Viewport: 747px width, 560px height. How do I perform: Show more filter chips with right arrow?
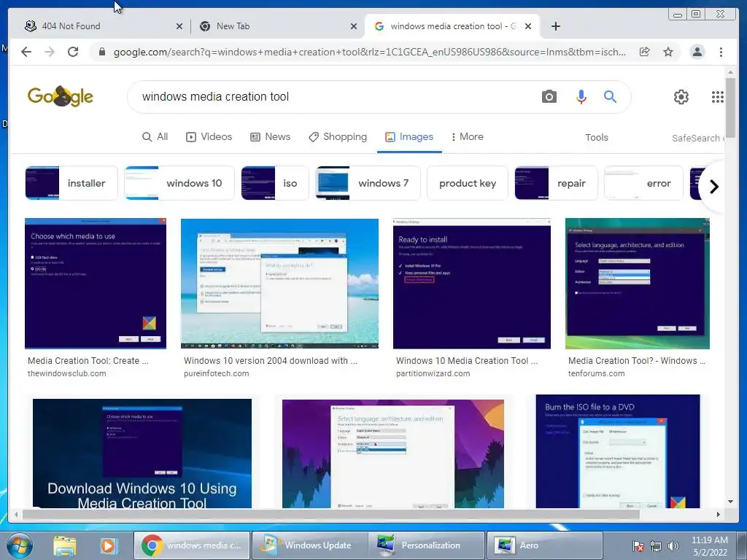713,187
